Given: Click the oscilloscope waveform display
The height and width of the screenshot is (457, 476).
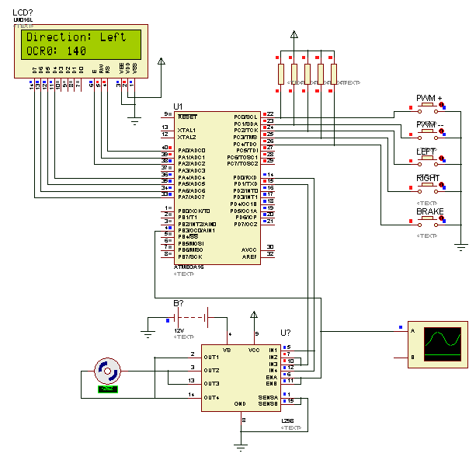Looking at the screenshot, I should 440,342.
